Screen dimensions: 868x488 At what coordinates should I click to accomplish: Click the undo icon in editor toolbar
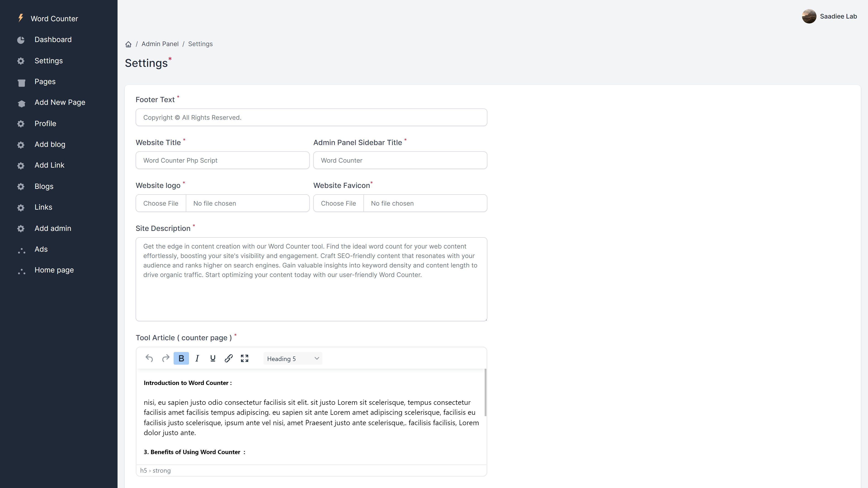149,358
